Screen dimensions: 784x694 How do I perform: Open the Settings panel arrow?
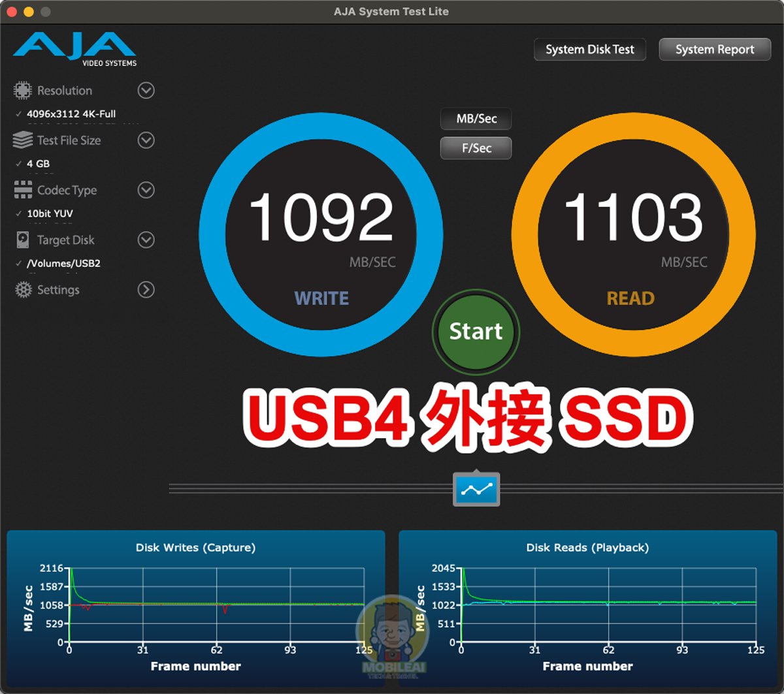coord(146,289)
